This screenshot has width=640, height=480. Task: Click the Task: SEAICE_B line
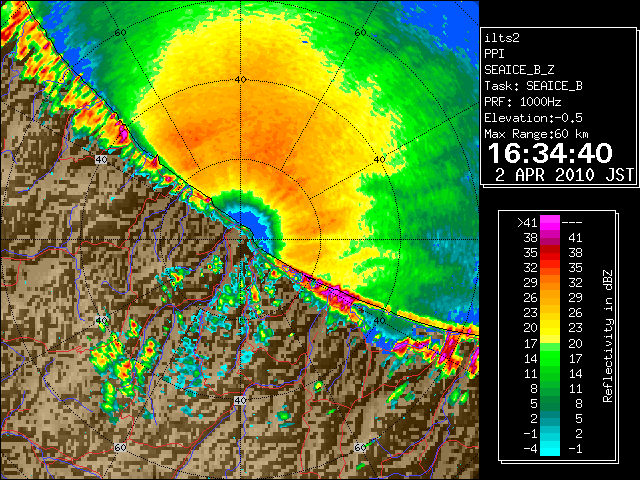click(x=533, y=86)
